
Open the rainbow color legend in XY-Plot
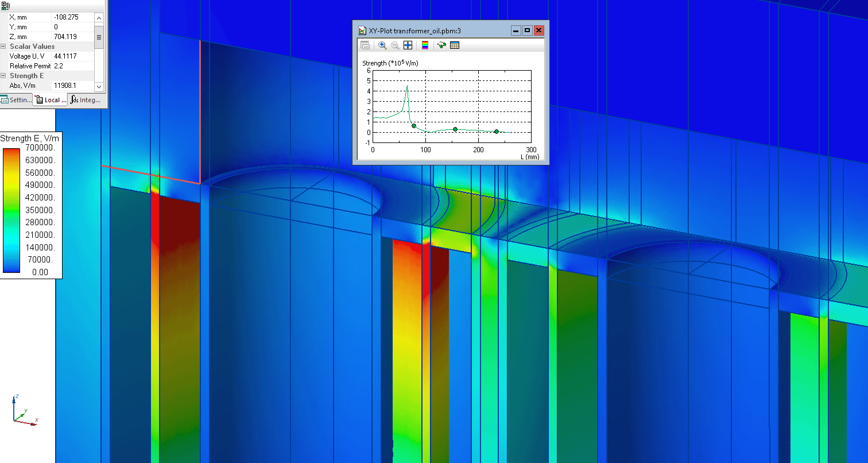425,45
